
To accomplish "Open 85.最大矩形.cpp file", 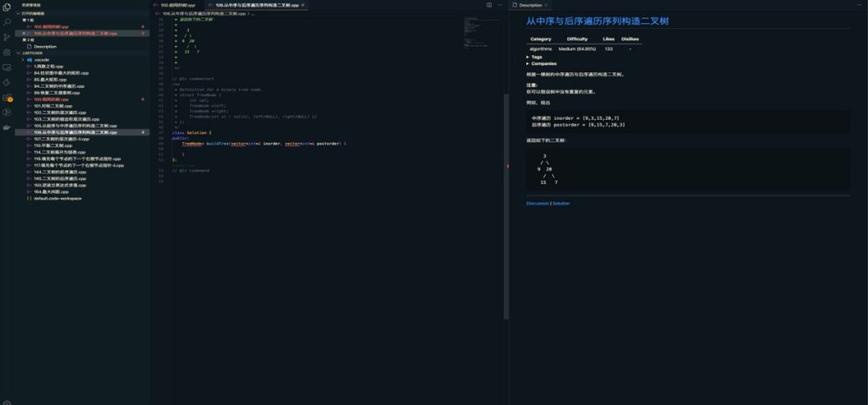I will pos(50,80).
